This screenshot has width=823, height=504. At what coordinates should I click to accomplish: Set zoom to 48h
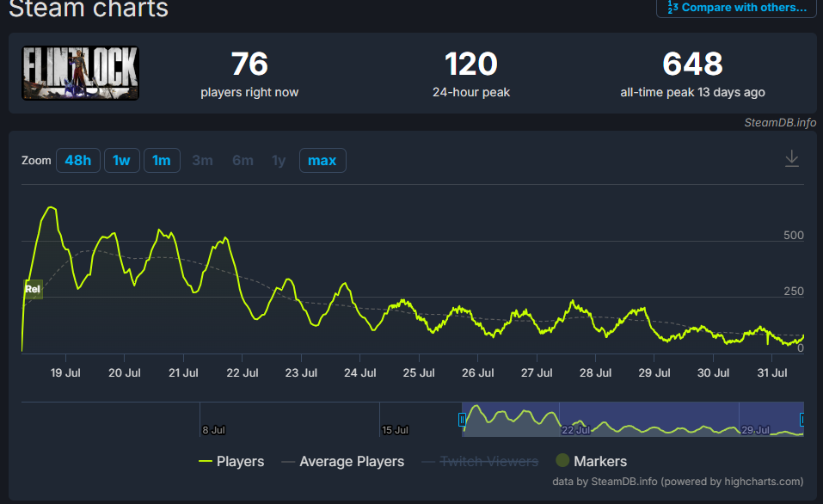(77, 160)
